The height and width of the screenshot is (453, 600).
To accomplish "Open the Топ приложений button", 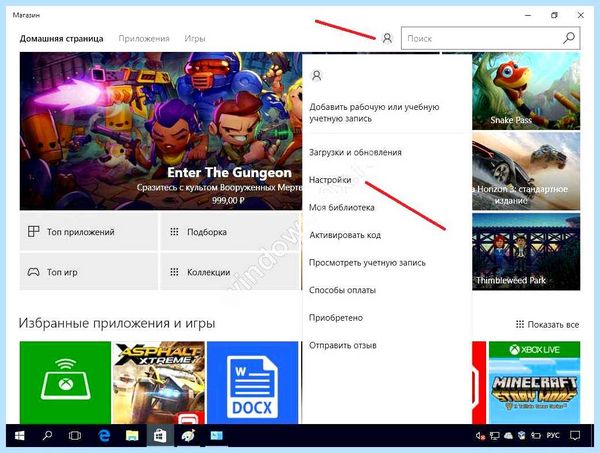I will click(88, 232).
